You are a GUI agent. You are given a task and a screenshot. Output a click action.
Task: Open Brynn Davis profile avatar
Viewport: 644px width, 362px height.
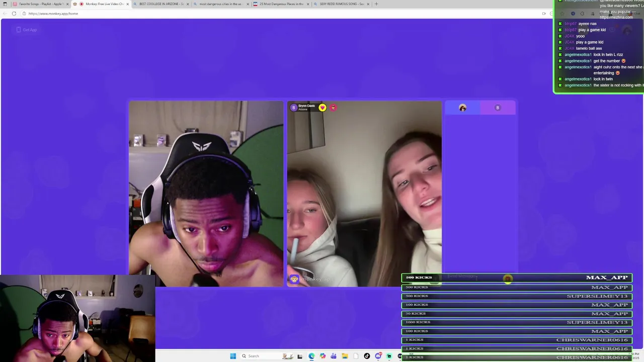(294, 108)
